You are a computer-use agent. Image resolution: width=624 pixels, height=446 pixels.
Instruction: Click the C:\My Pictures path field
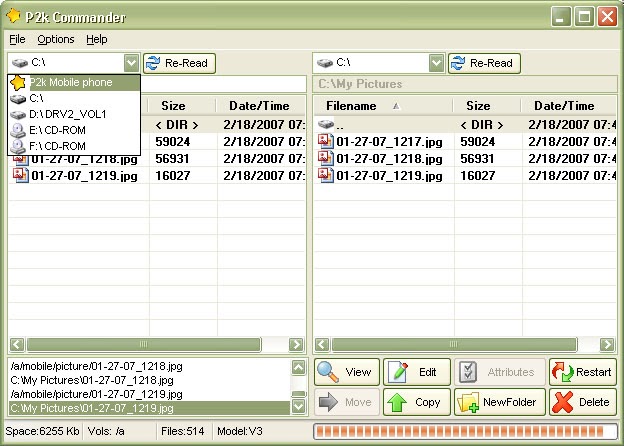[465, 84]
